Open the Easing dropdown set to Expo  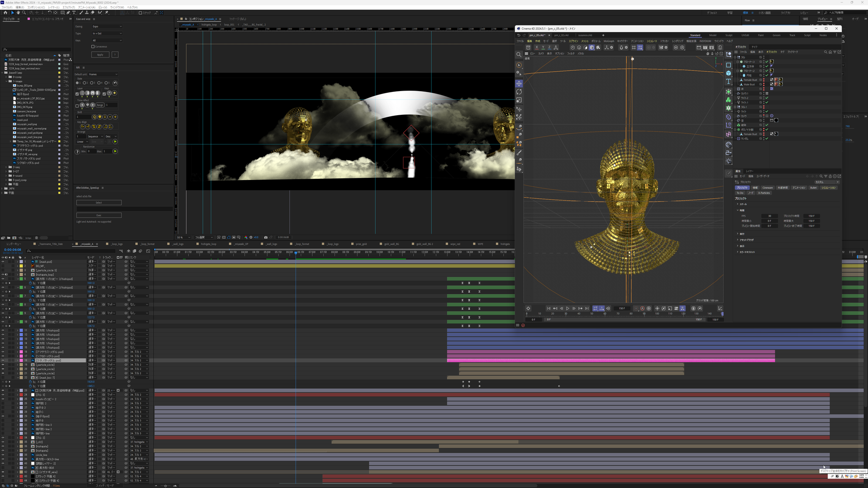(x=107, y=26)
